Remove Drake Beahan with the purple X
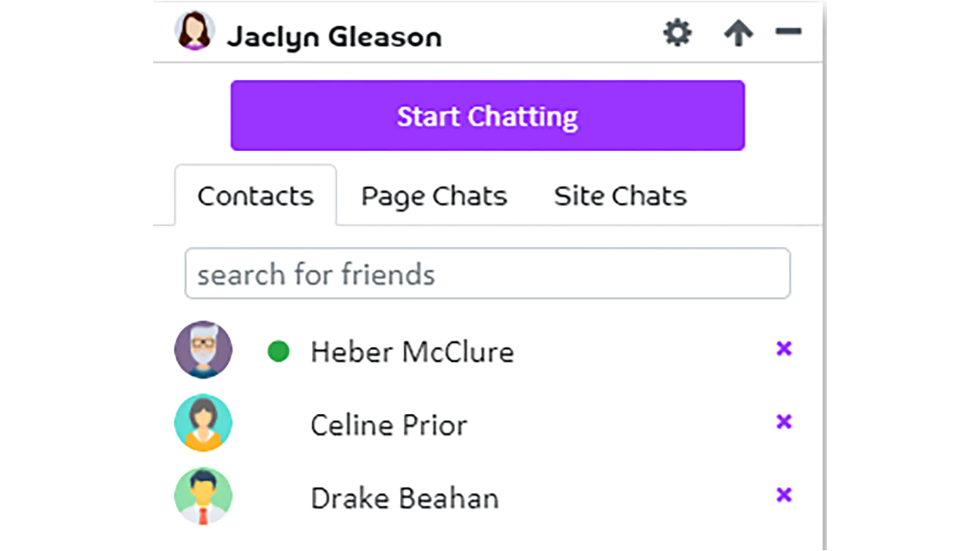Viewport: 980px width, 551px height. pyautogui.click(x=784, y=495)
